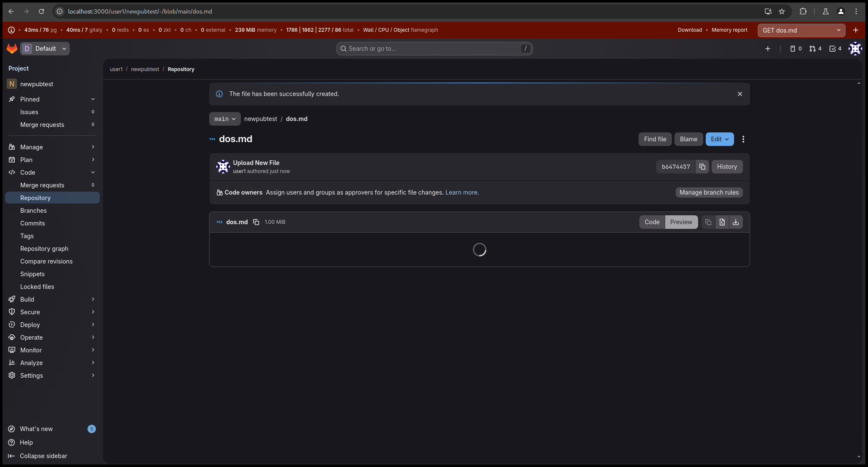Open assigned merge requests counter
Screen dimensions: 868x467
pos(815,49)
